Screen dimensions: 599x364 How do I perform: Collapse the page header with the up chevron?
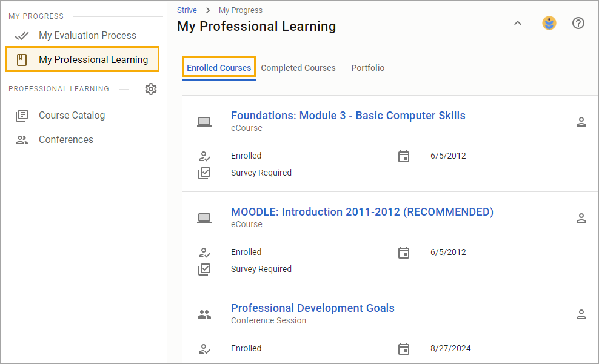click(517, 23)
